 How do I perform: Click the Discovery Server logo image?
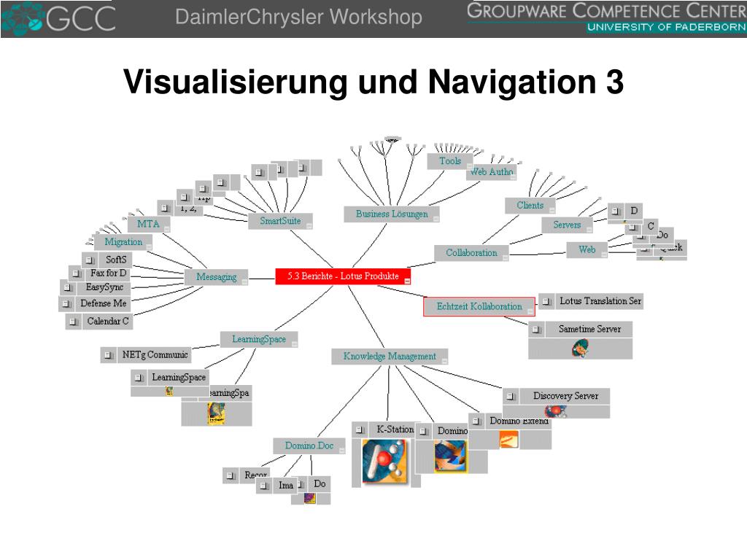click(x=555, y=411)
